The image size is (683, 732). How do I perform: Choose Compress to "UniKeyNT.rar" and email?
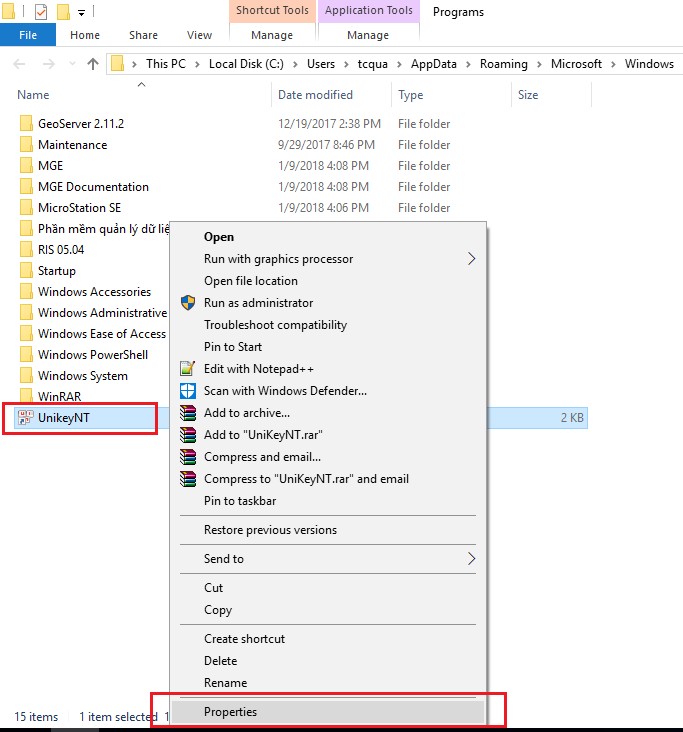[x=329, y=479]
